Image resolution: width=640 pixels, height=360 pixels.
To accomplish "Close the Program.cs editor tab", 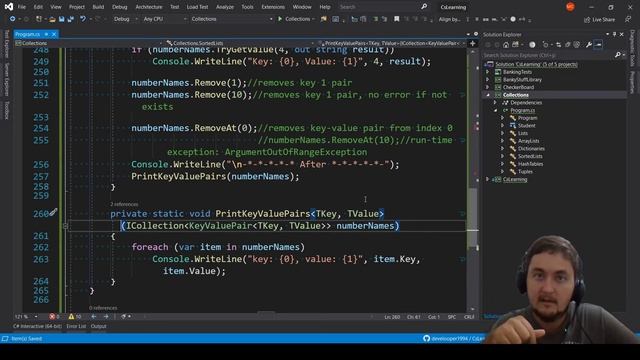I will 54,34.
